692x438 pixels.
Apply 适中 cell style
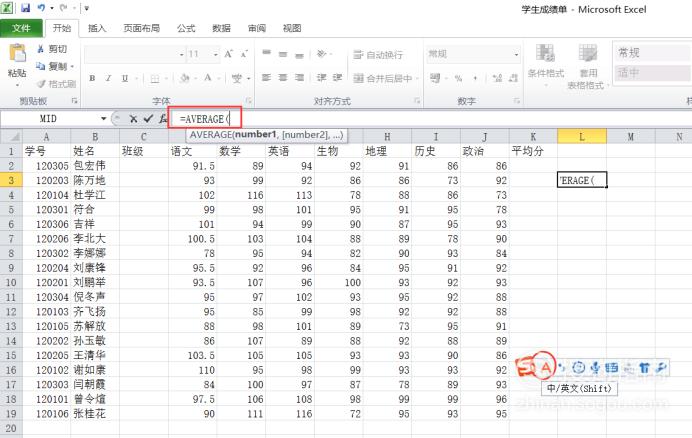(x=652, y=72)
